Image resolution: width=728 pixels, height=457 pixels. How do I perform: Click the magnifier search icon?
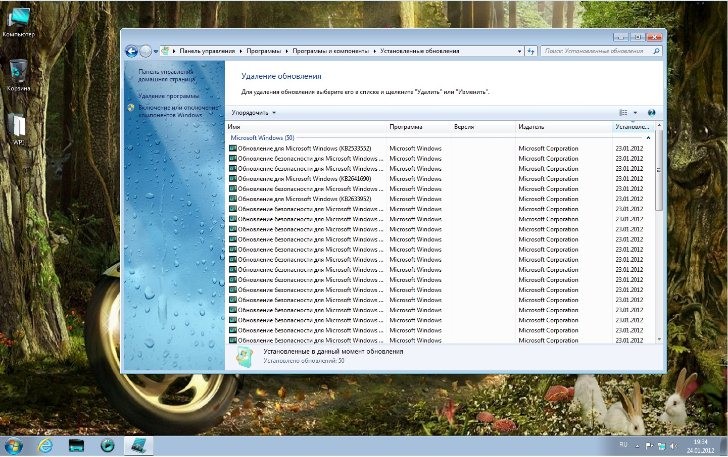pos(656,51)
